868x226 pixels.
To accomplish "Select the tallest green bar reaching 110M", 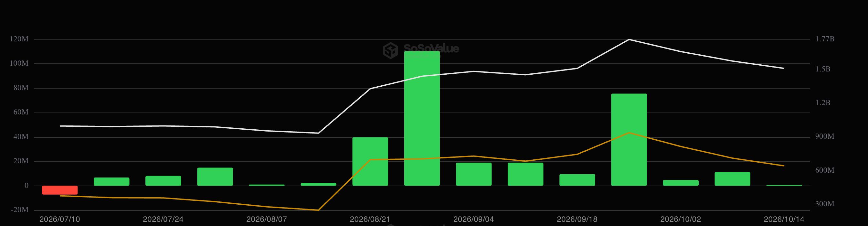I will 422,118.
